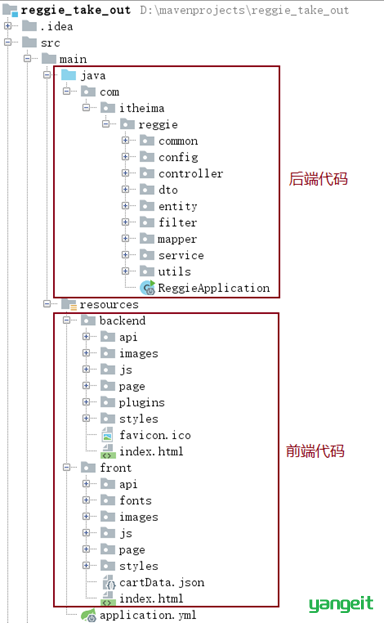Expand the mapper package
Screen dimensions: 384x623
(125, 238)
